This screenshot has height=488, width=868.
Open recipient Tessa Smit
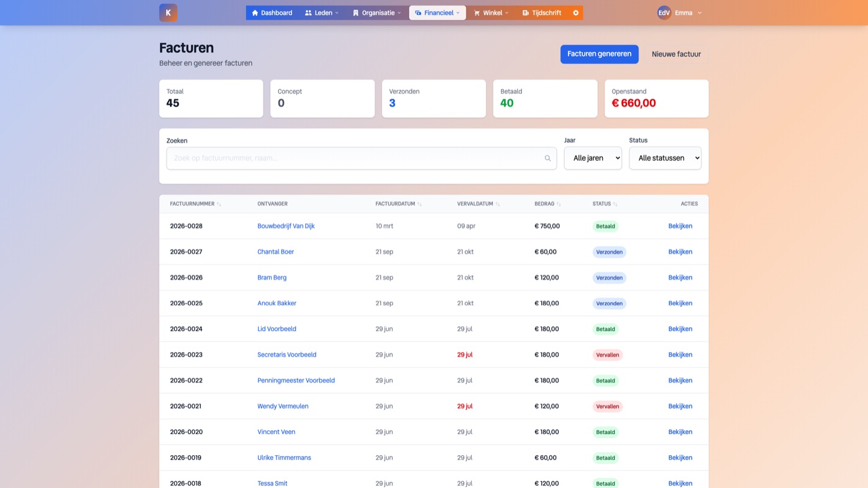273,483
